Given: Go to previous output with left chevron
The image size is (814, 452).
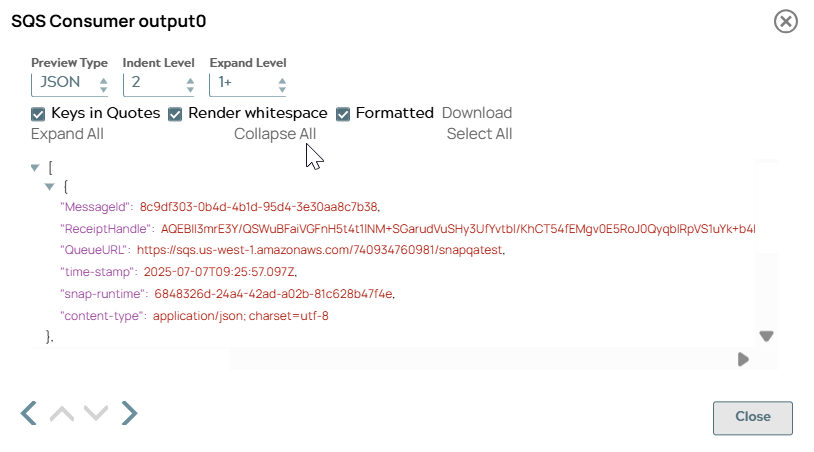Looking at the screenshot, I should tap(29, 413).
